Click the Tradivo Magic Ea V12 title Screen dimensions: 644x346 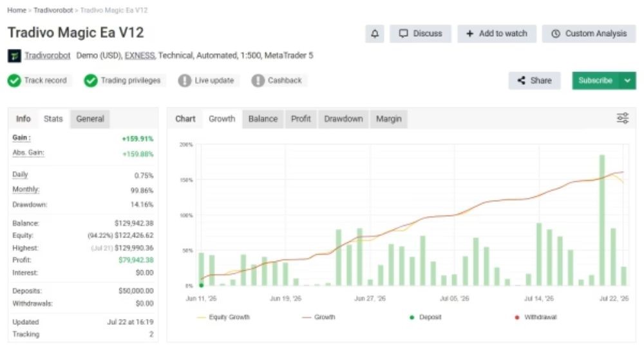tap(75, 32)
